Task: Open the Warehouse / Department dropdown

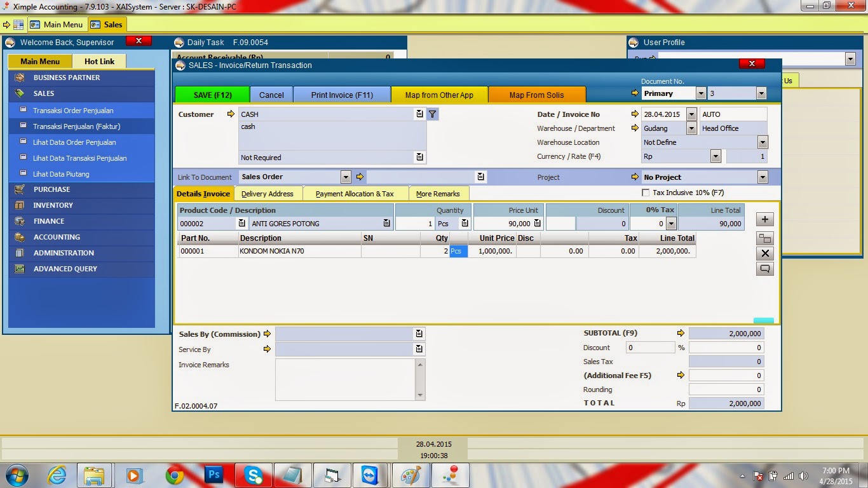Action: (691, 128)
